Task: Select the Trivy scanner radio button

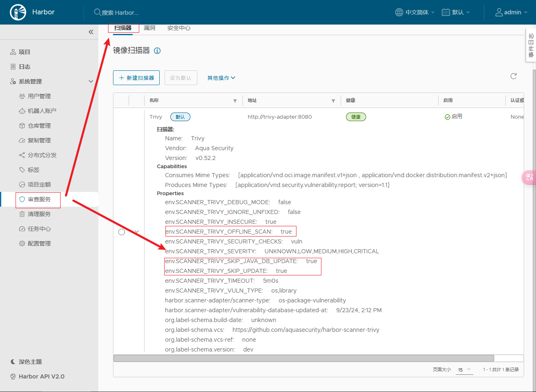Action: [x=122, y=232]
